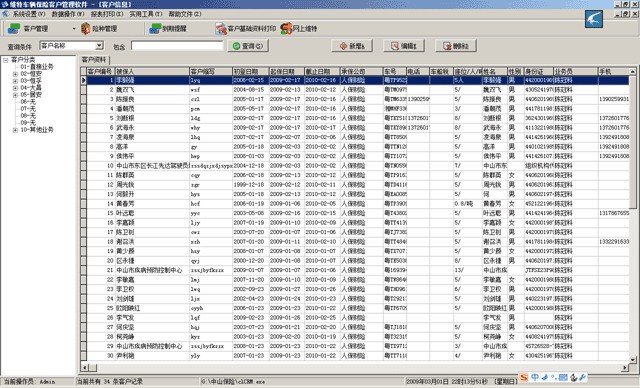The width and height of the screenshot is (640, 388).
Task: Click the moon icon in input method bar
Action: click(x=544, y=378)
